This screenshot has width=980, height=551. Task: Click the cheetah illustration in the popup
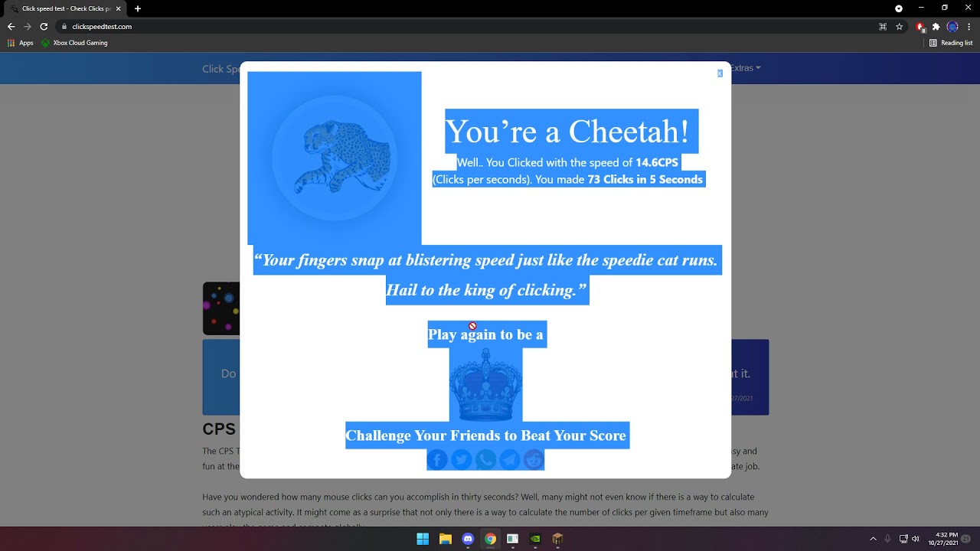(335, 158)
